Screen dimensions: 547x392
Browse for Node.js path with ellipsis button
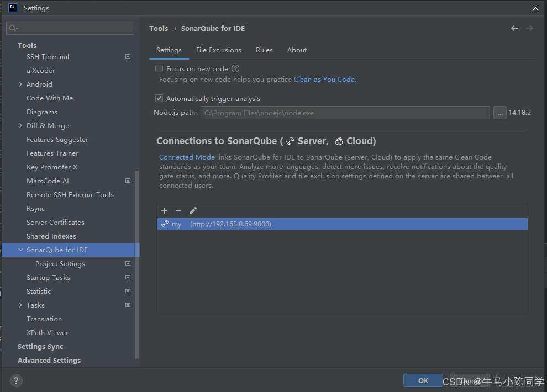[500, 113]
